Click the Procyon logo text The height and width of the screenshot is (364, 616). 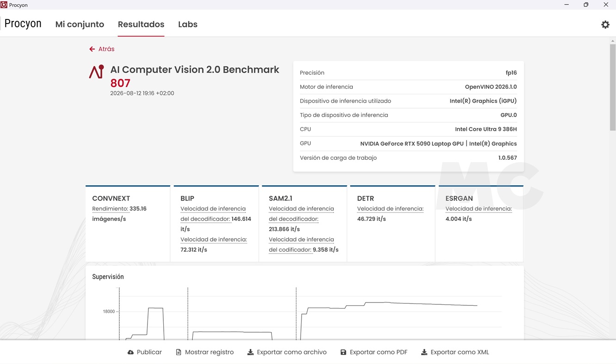pos(23,24)
